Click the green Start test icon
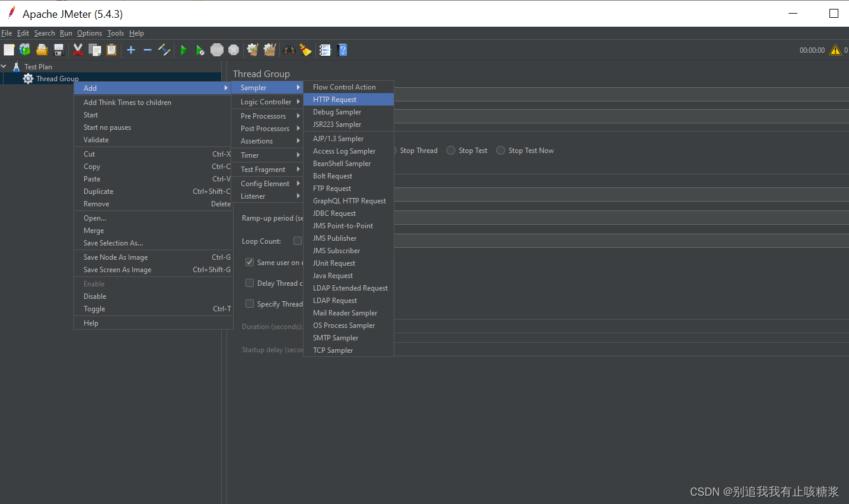The width and height of the screenshot is (849, 504). tap(184, 50)
